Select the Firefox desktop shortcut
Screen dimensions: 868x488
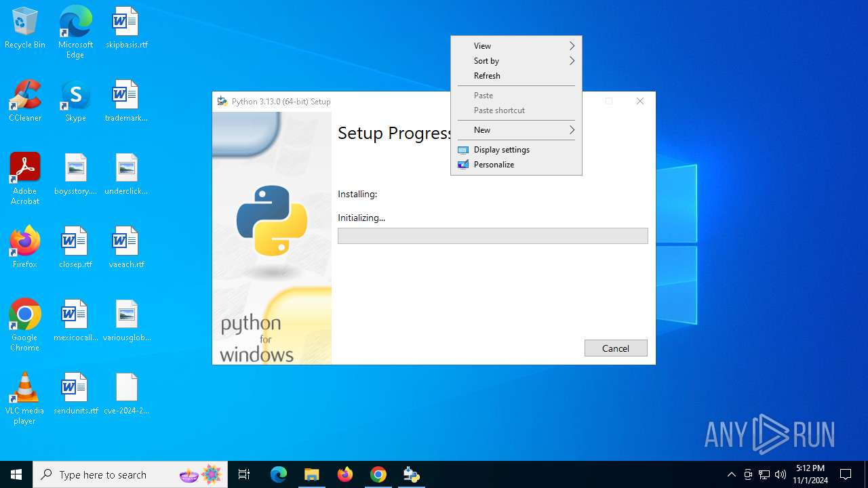[25, 248]
